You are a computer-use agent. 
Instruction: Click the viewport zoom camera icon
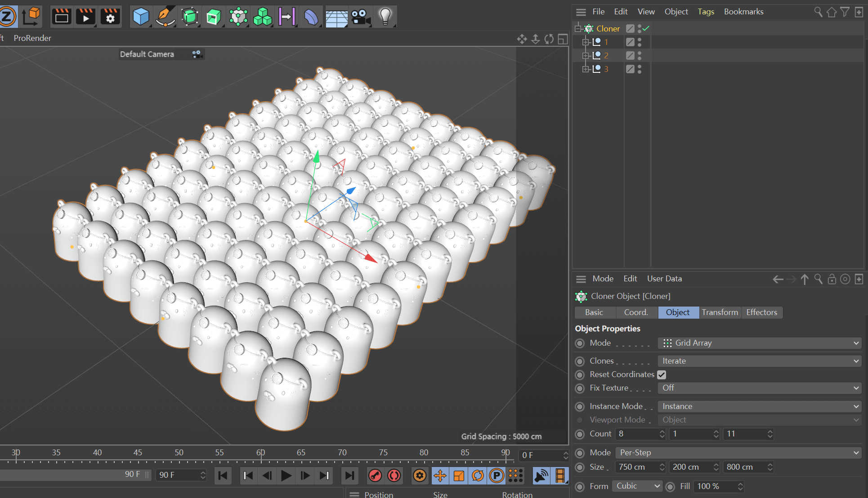(535, 39)
